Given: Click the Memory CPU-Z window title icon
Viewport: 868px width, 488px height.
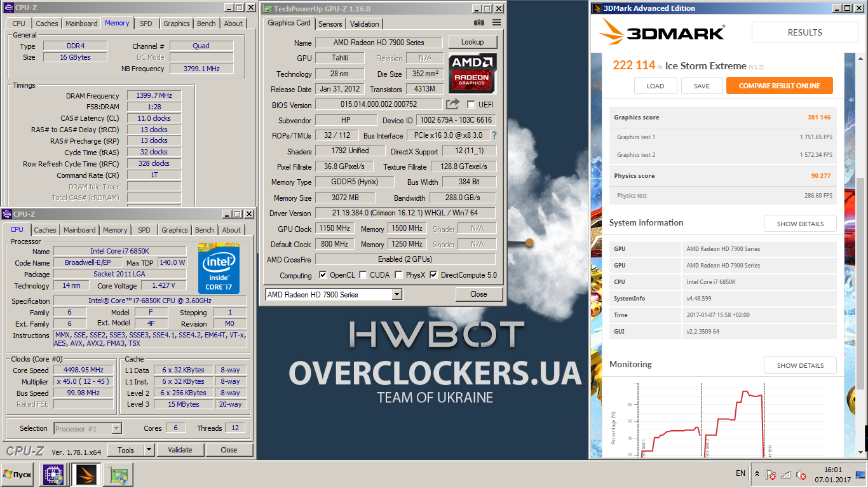Looking at the screenshot, I should (9, 8).
